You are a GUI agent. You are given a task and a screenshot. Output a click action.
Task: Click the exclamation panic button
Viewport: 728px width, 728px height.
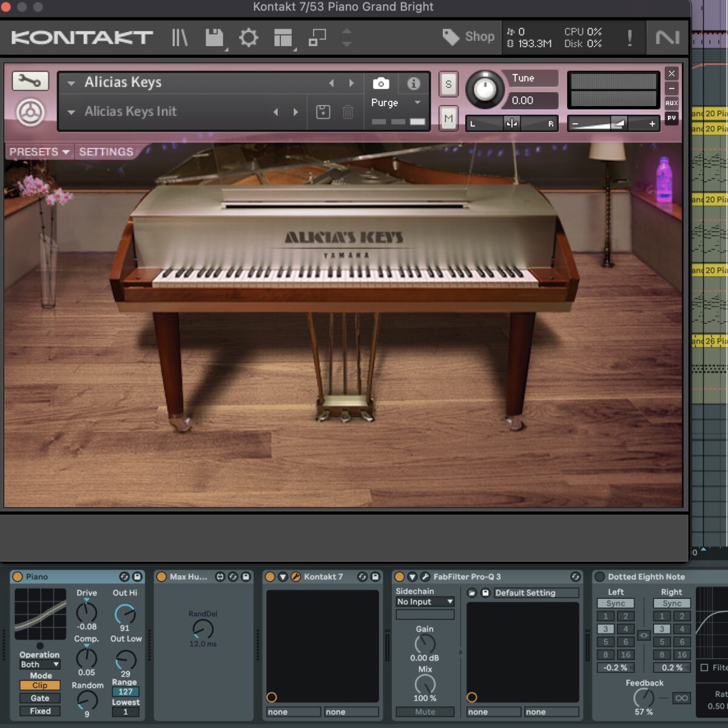[x=629, y=38]
